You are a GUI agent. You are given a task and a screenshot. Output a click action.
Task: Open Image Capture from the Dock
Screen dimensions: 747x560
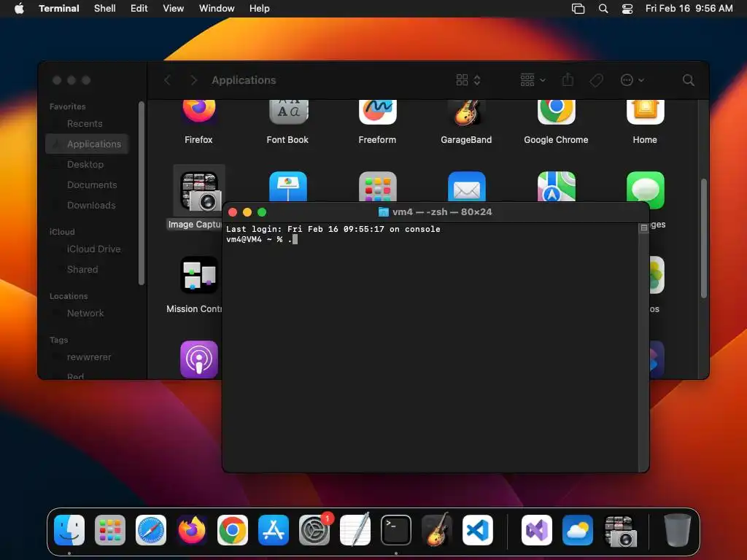point(620,531)
